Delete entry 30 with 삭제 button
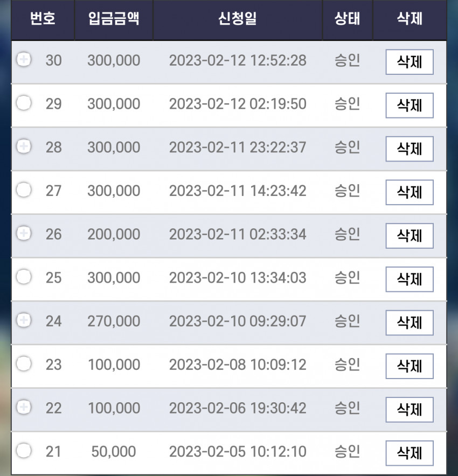The image size is (458, 476). pyautogui.click(x=410, y=62)
